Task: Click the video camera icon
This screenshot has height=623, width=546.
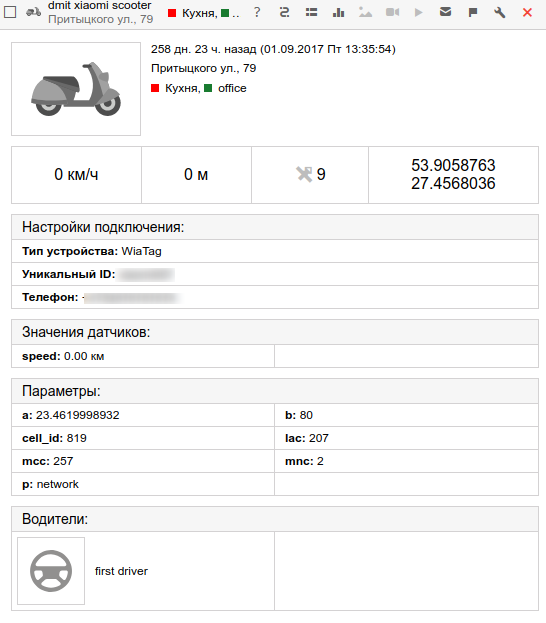Action: click(x=392, y=13)
